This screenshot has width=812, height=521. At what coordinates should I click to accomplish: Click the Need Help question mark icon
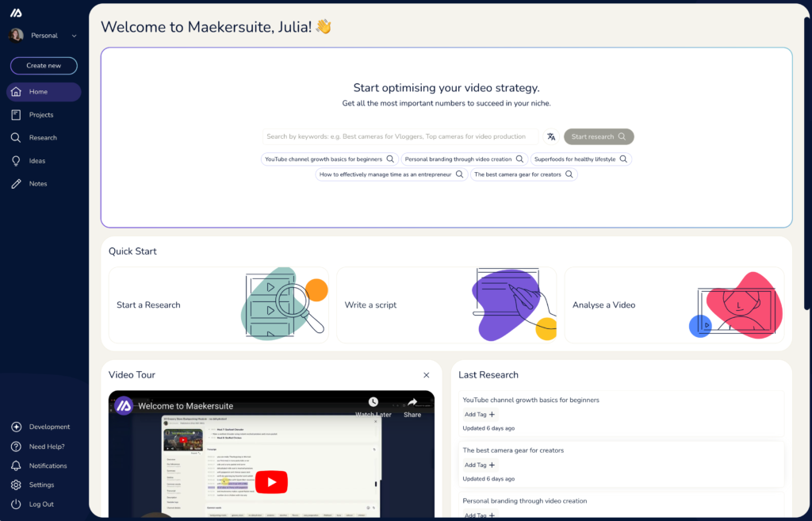point(16,446)
